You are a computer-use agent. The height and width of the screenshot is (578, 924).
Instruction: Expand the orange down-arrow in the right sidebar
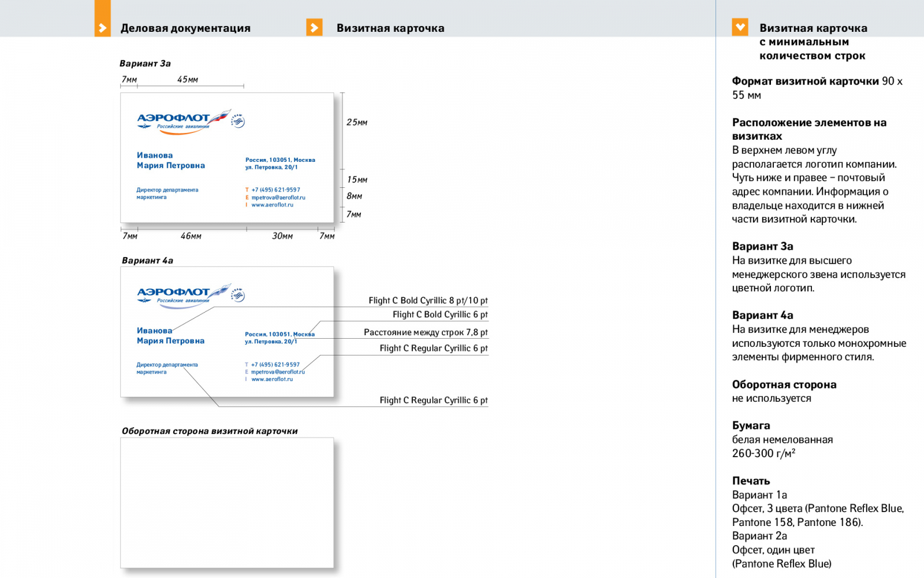tap(740, 27)
